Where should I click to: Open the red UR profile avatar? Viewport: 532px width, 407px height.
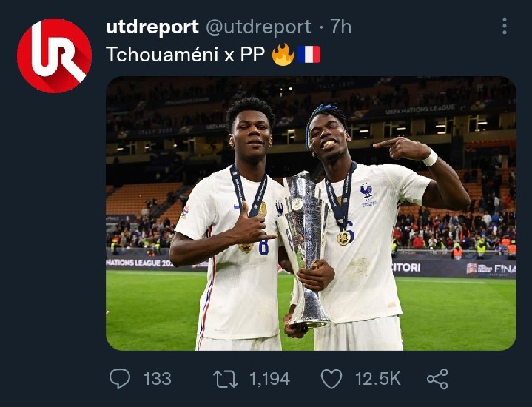coord(54,55)
